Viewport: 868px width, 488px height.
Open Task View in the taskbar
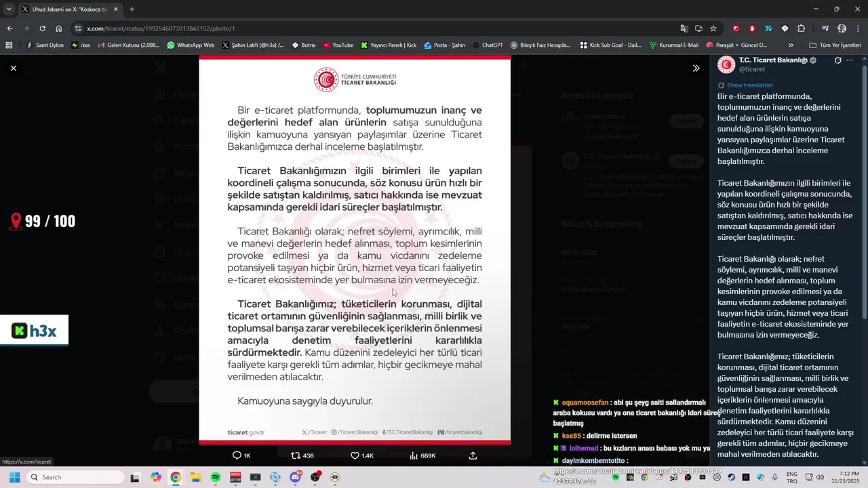pyautogui.click(x=135, y=477)
